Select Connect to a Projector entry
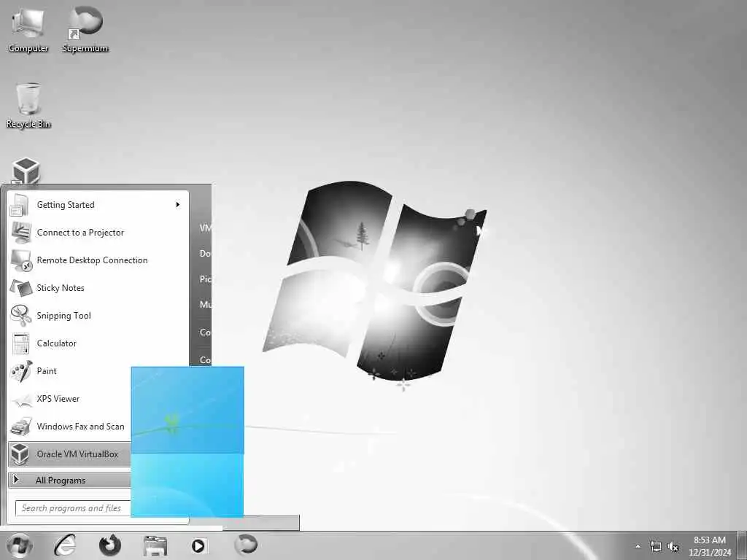Screen dimensions: 747x560 pos(98,233)
